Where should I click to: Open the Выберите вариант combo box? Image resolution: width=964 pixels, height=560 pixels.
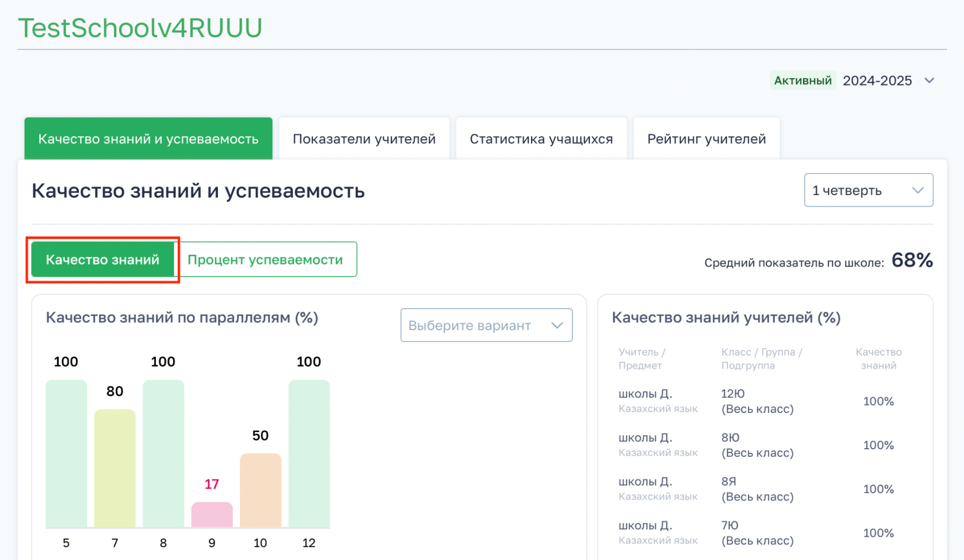pyautogui.click(x=486, y=325)
